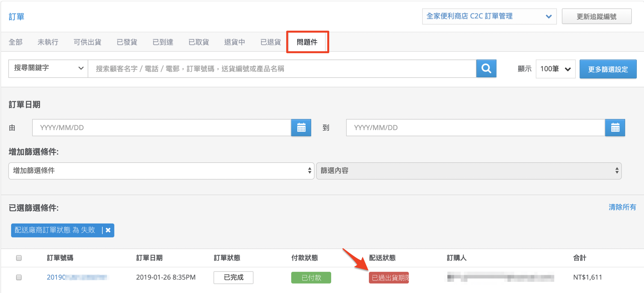
Task: Select all orders via header checkbox
Action: [x=19, y=258]
